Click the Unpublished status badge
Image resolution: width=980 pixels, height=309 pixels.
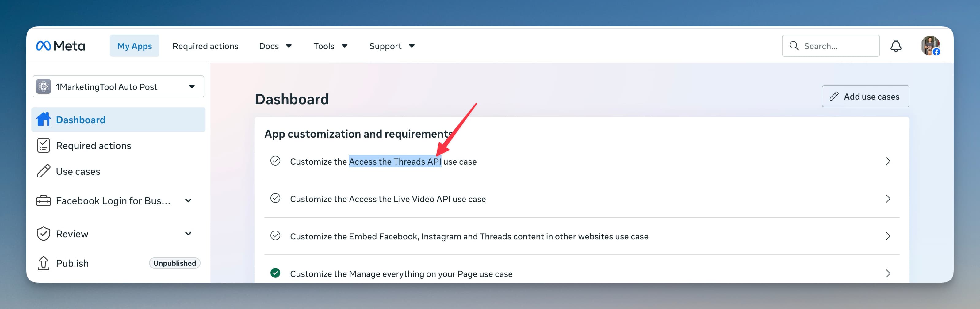[174, 263]
